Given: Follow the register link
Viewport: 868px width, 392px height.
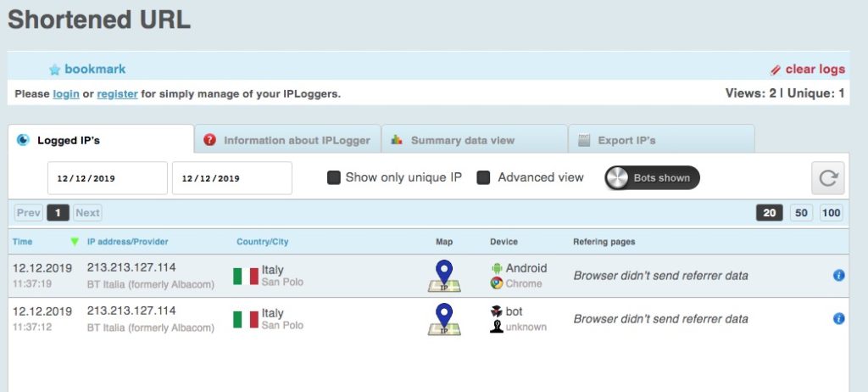Looking at the screenshot, I should pyautogui.click(x=117, y=94).
